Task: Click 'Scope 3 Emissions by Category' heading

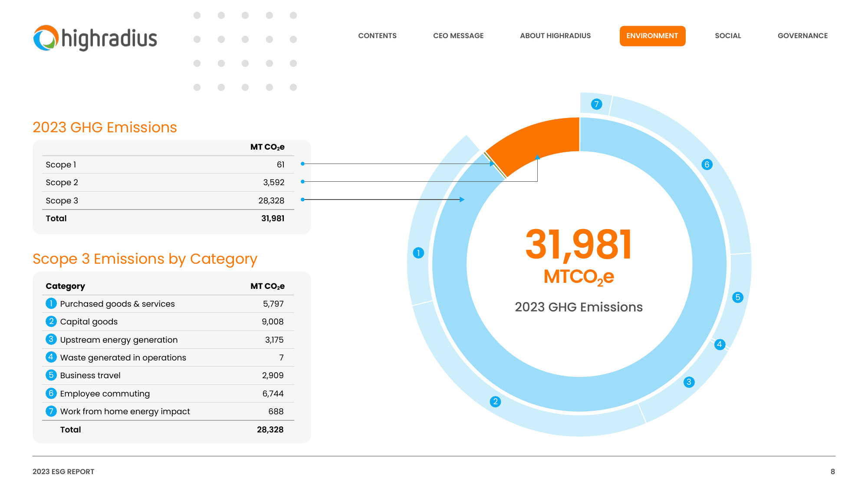Action: coord(145,259)
